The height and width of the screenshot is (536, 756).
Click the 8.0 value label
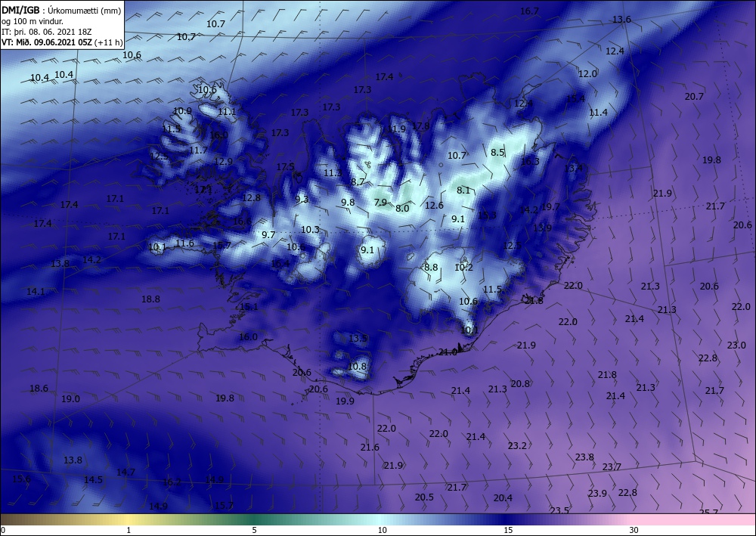click(402, 209)
